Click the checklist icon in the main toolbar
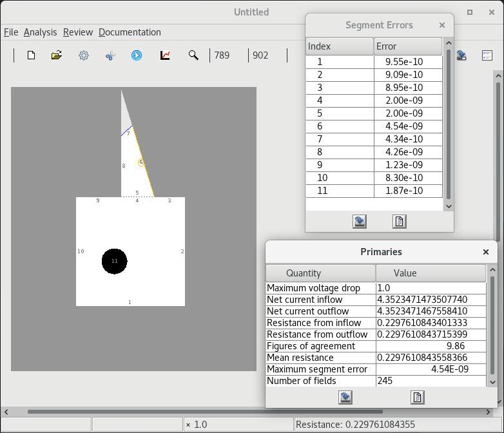This screenshot has width=504, height=433. click(x=487, y=55)
